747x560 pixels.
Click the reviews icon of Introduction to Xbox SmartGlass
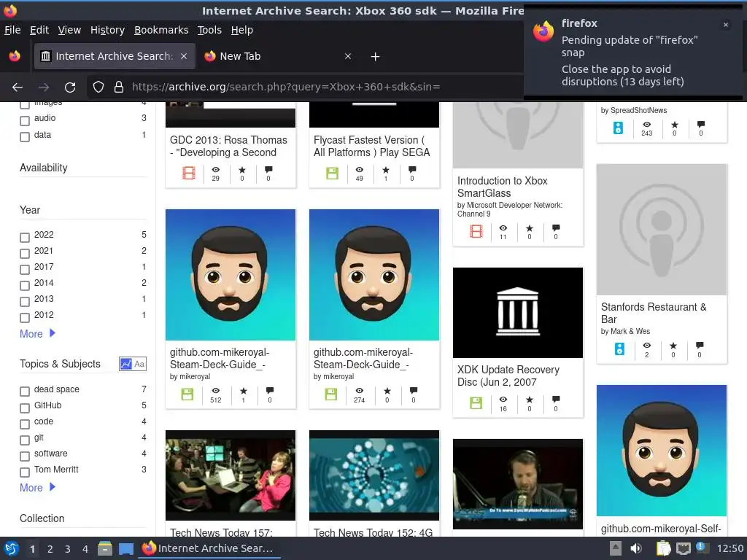pyautogui.click(x=555, y=227)
